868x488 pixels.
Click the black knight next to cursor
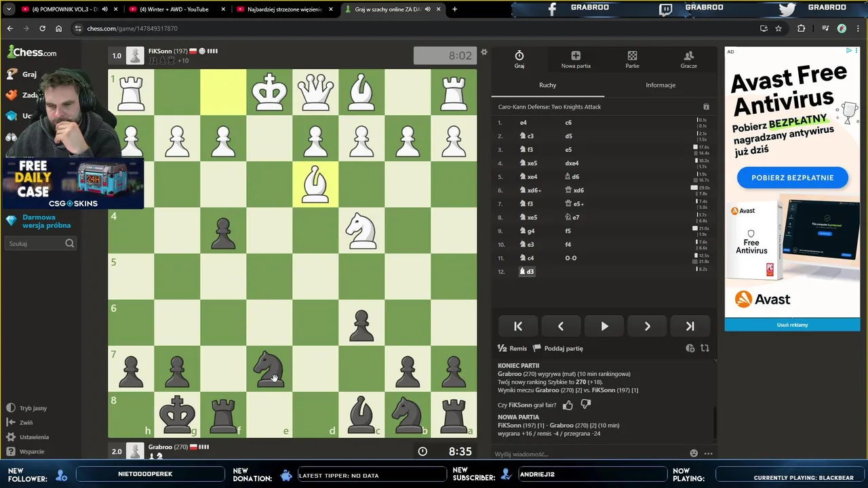[269, 369]
